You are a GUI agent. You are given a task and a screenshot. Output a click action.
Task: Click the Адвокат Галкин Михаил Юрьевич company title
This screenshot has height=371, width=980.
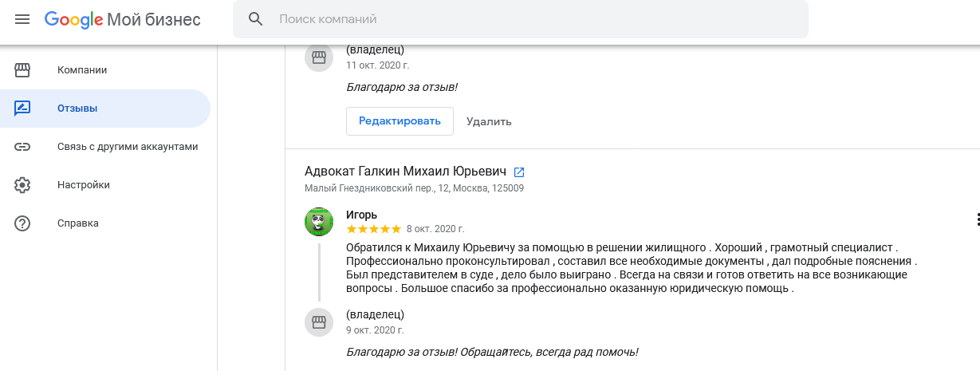(405, 172)
